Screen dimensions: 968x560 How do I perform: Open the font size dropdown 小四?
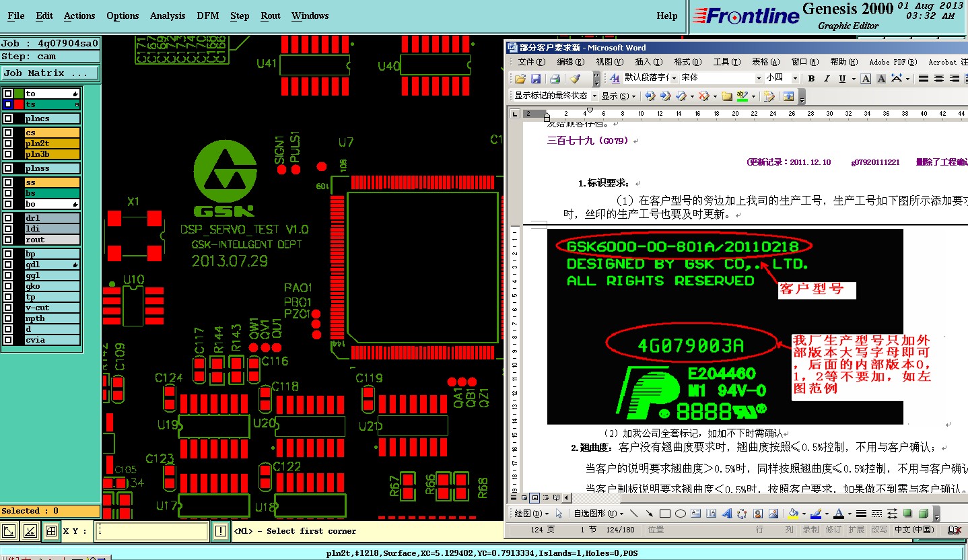(x=795, y=78)
